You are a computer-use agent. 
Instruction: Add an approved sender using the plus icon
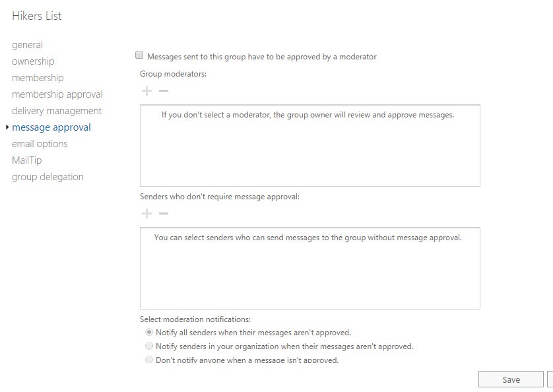[x=146, y=212]
